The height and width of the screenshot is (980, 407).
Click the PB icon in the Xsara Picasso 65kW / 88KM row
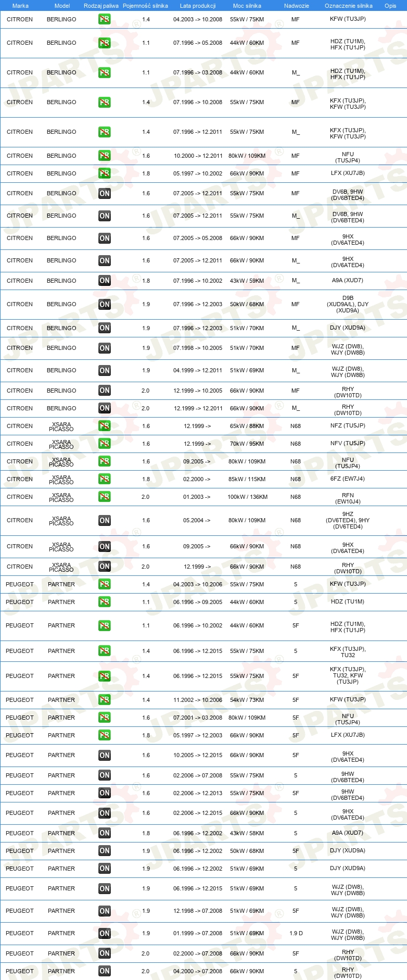point(105,426)
